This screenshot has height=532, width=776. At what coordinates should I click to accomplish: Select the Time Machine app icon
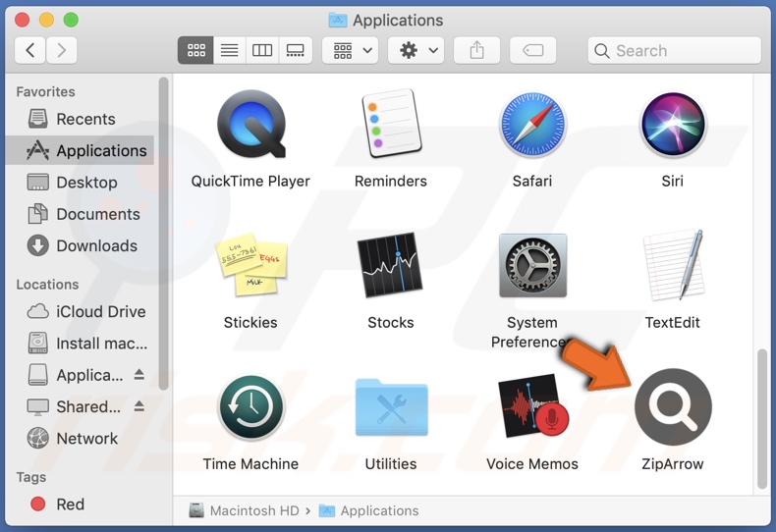pos(251,407)
